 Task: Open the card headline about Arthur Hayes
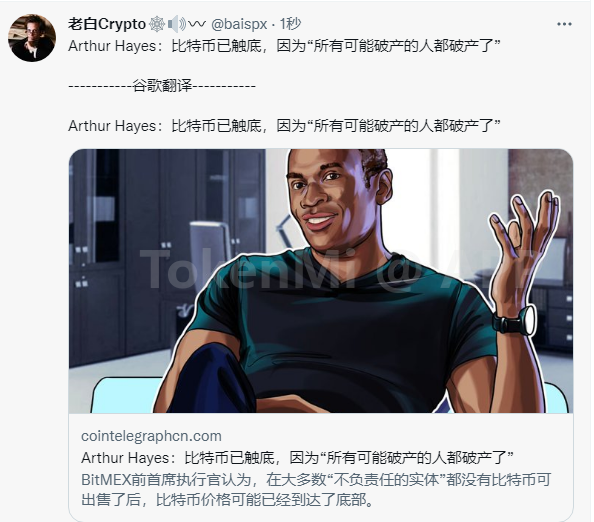(x=297, y=458)
